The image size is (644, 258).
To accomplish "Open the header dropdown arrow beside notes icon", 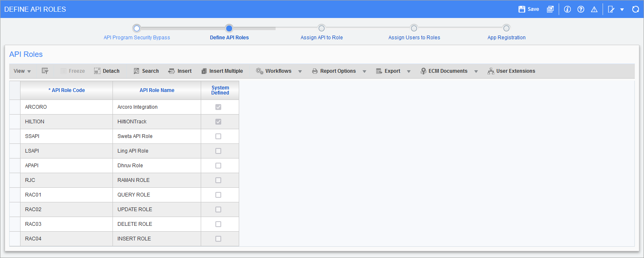I will (622, 10).
